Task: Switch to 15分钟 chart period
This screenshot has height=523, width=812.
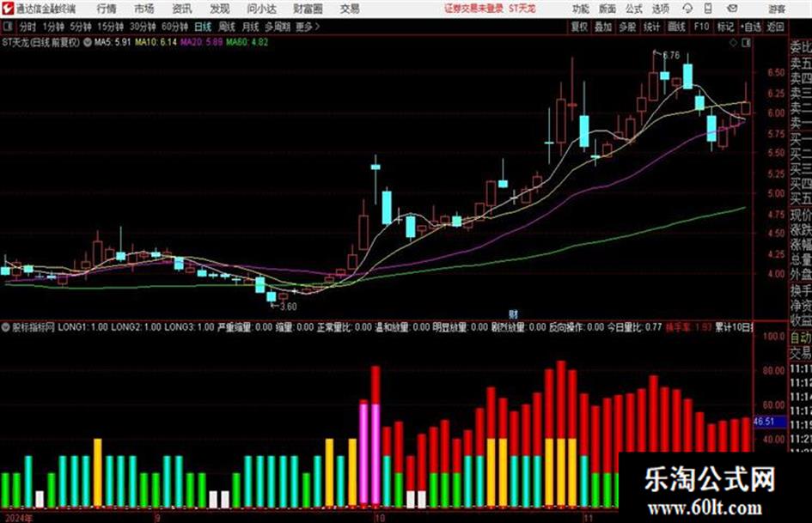Action: (x=110, y=27)
